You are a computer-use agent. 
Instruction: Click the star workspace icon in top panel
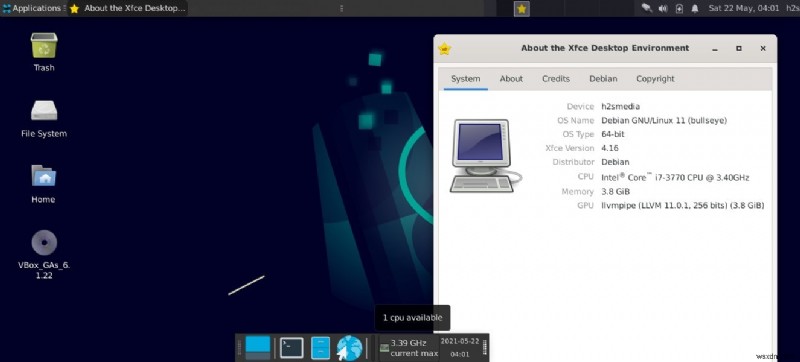521,9
